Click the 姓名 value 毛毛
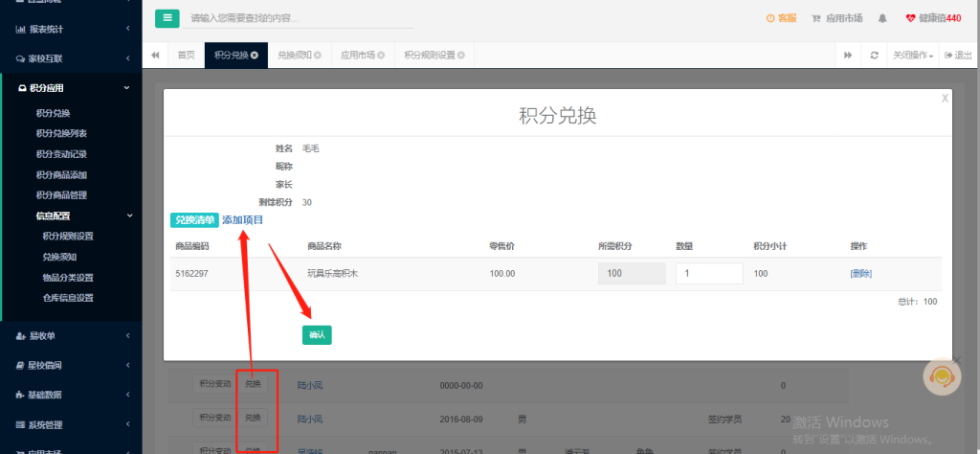 click(x=311, y=148)
